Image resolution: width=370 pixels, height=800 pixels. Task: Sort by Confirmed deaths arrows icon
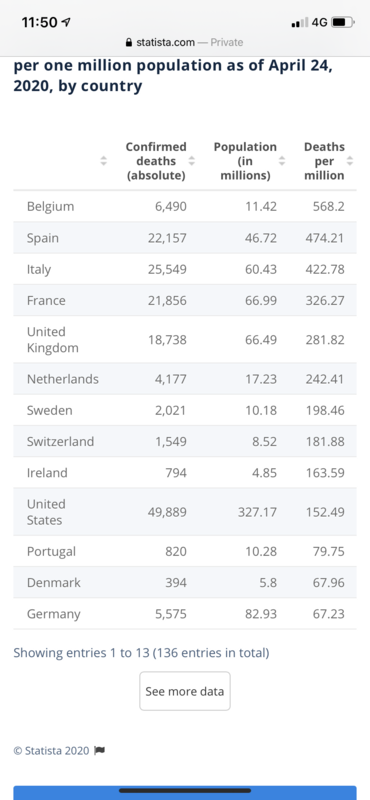(x=192, y=161)
